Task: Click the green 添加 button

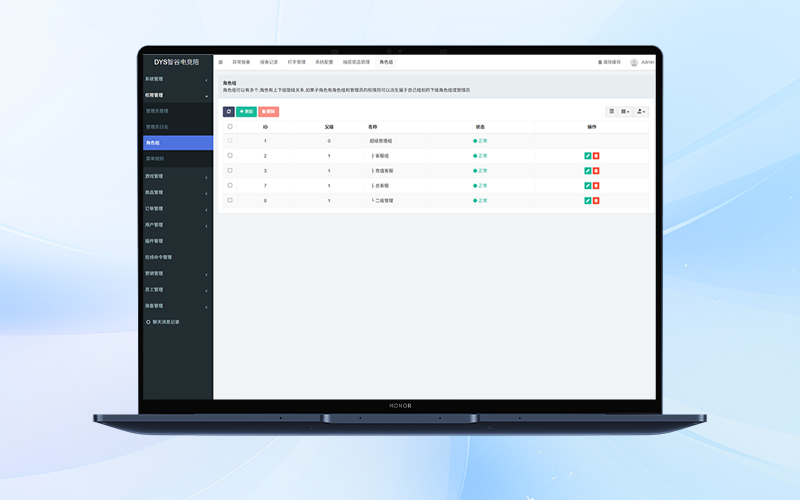Action: tap(246, 111)
